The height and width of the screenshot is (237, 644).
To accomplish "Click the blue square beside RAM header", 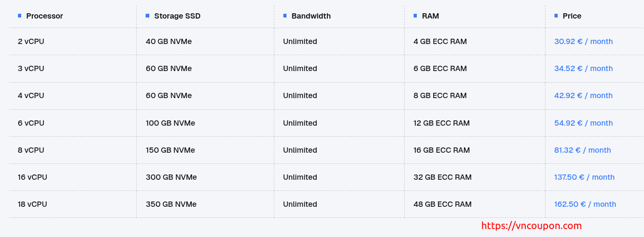I will pos(415,16).
